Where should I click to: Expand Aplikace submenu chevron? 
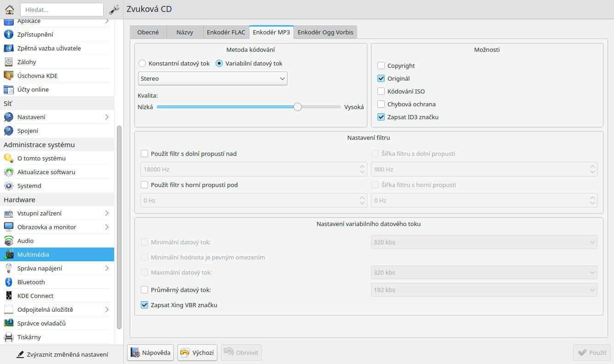[x=107, y=21]
